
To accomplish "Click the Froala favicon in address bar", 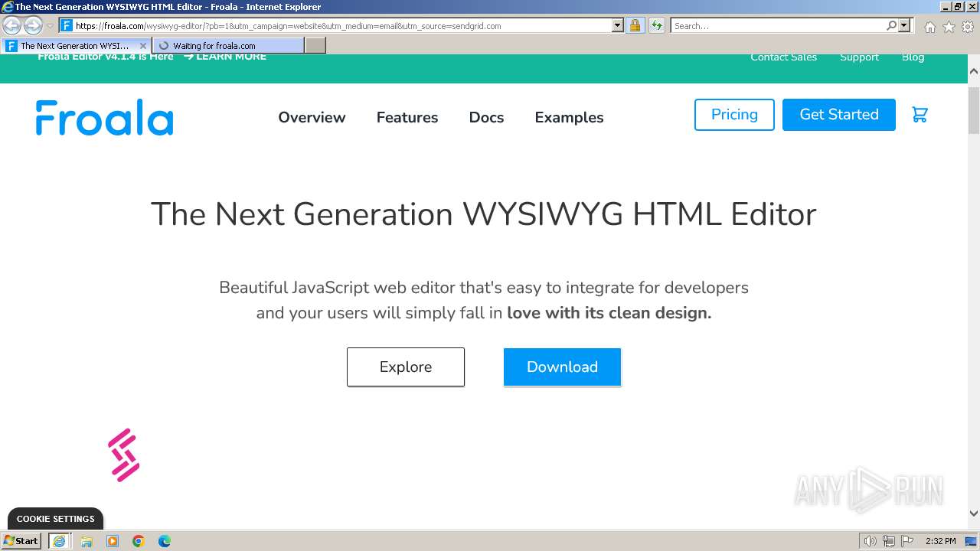I will [x=67, y=25].
